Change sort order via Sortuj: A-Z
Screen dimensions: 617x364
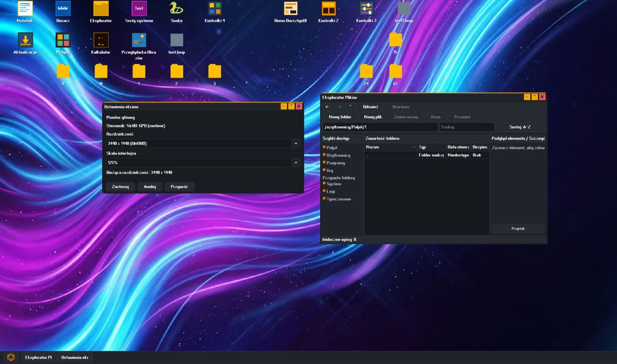(x=520, y=127)
